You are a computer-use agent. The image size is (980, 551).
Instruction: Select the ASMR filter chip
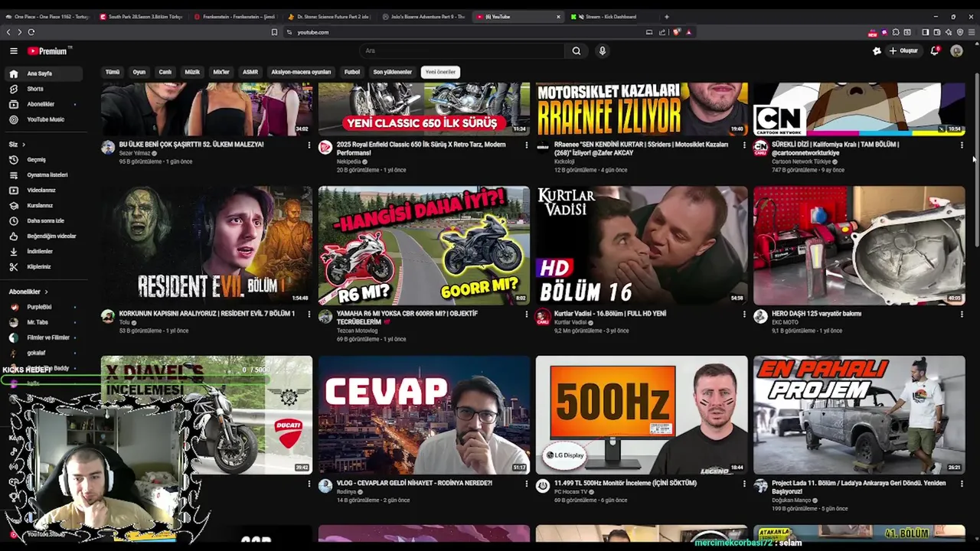click(x=250, y=72)
